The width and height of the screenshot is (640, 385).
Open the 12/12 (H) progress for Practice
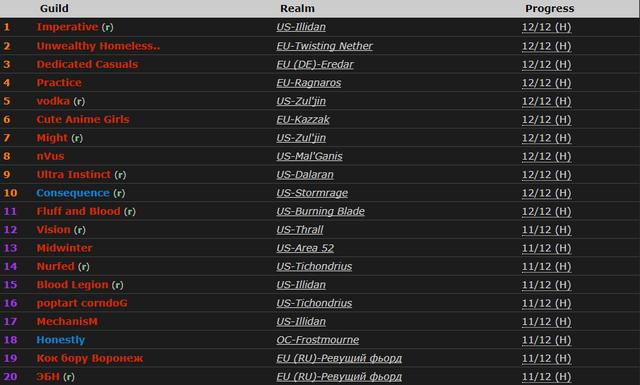tap(547, 83)
